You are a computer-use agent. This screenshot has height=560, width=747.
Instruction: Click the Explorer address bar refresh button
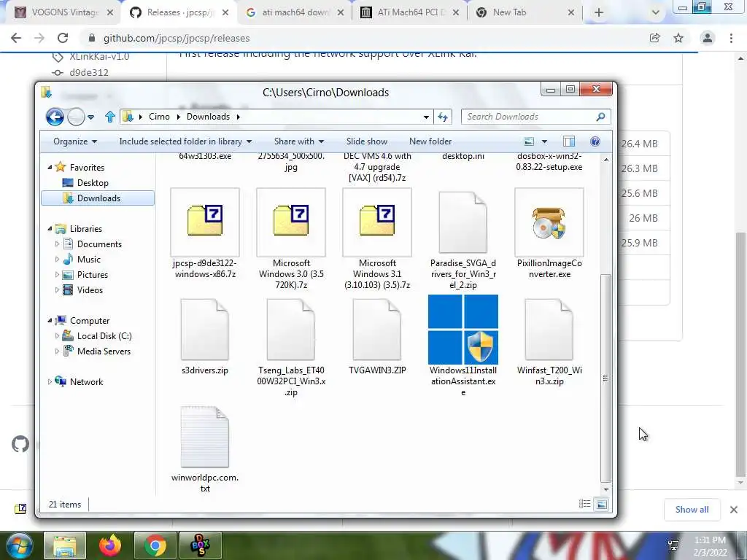click(x=443, y=117)
